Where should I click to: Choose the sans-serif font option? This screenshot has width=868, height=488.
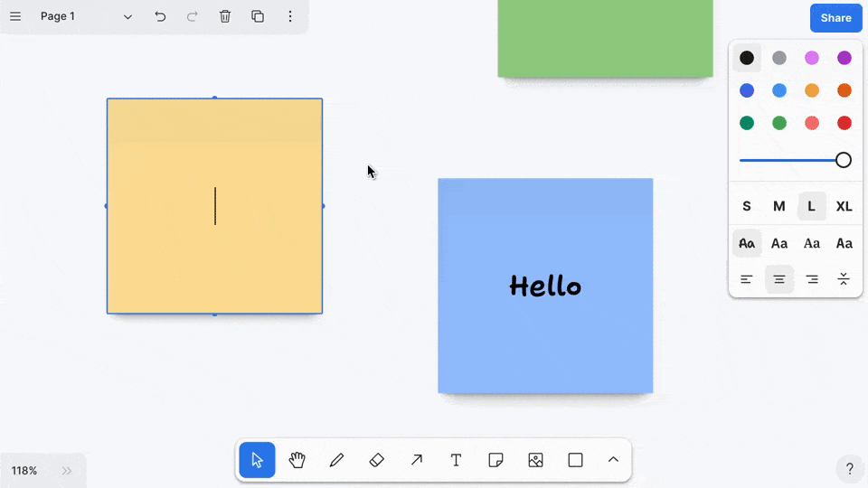click(779, 243)
